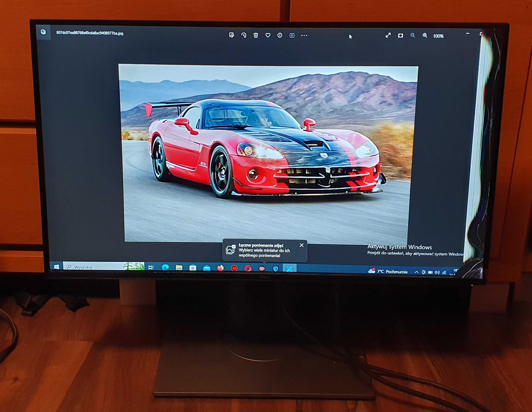
Task: Close the 'Łączne porównanie zdjęć' tip
Action: click(x=301, y=245)
